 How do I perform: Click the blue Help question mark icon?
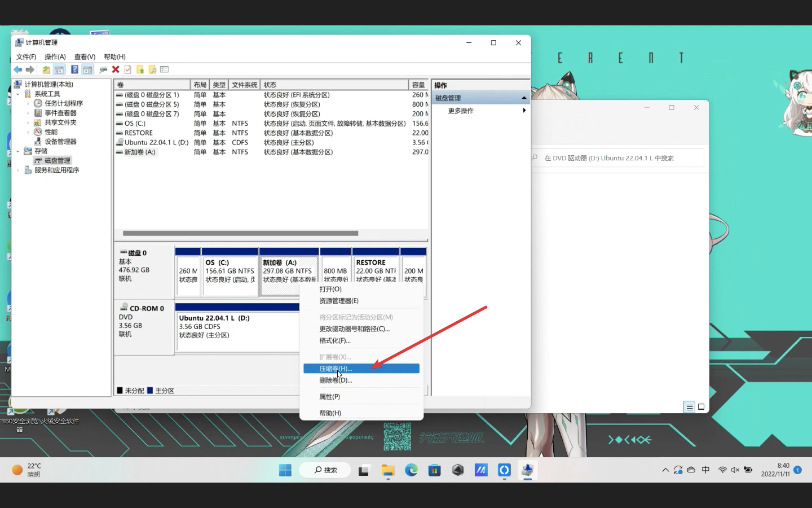coord(74,69)
